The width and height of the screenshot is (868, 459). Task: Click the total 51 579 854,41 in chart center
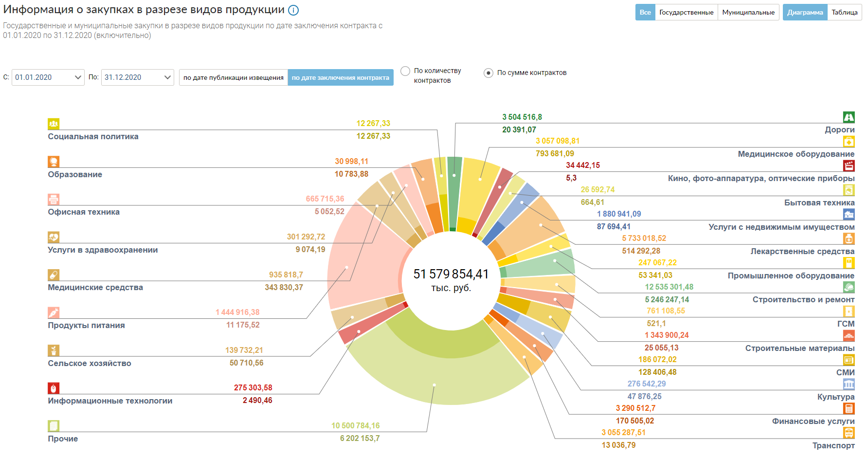(x=451, y=274)
